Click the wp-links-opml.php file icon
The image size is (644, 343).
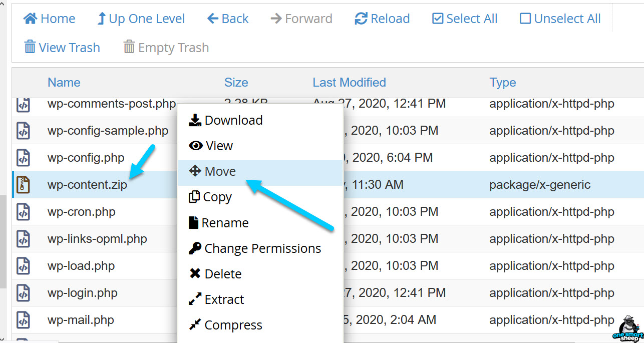[23, 239]
